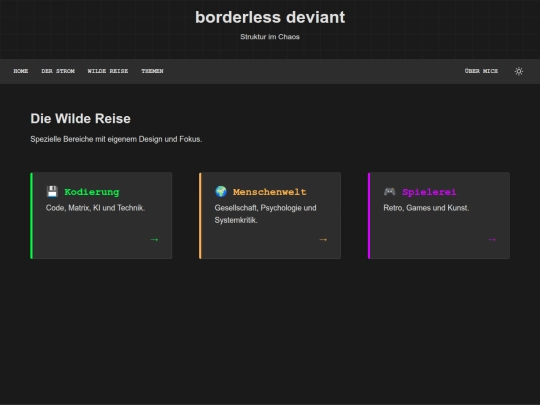Viewport: 540px width, 405px height.
Task: Open the THEMEN menu item
Action: click(x=152, y=71)
